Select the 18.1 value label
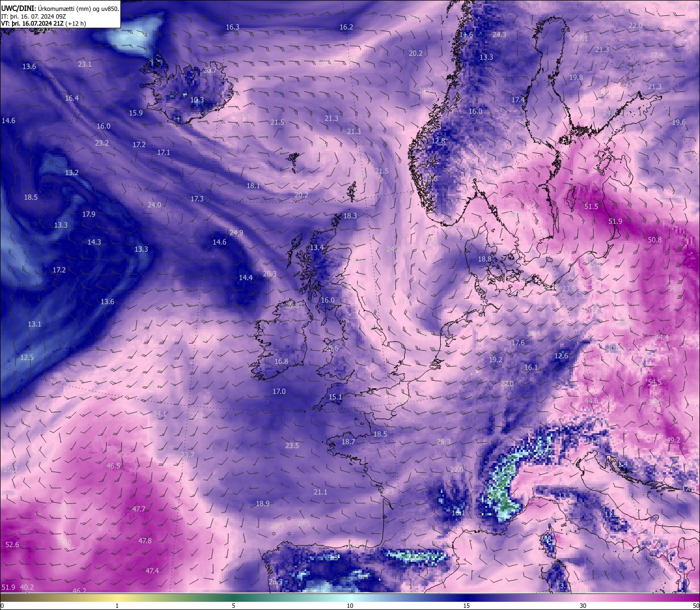The width and height of the screenshot is (700, 610). point(253,185)
